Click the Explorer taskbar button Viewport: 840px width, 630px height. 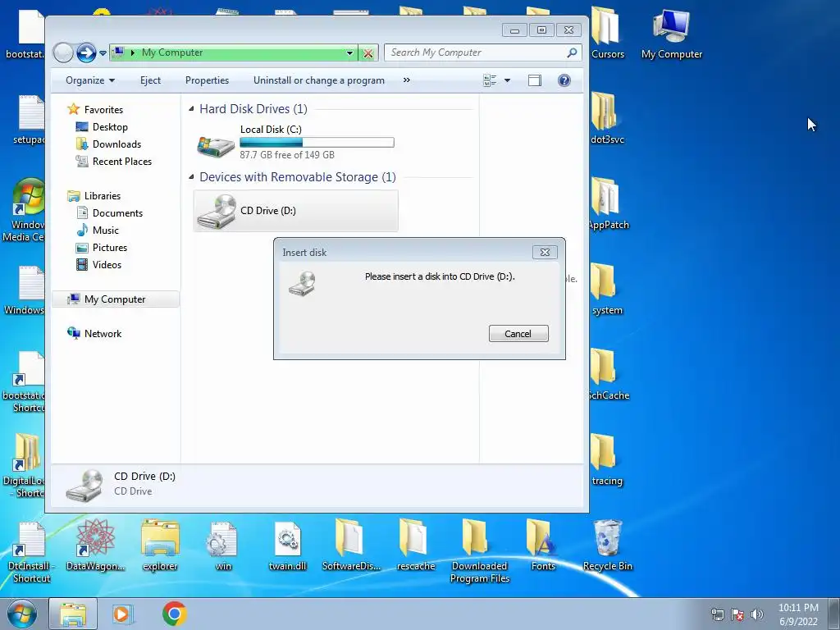click(x=73, y=614)
